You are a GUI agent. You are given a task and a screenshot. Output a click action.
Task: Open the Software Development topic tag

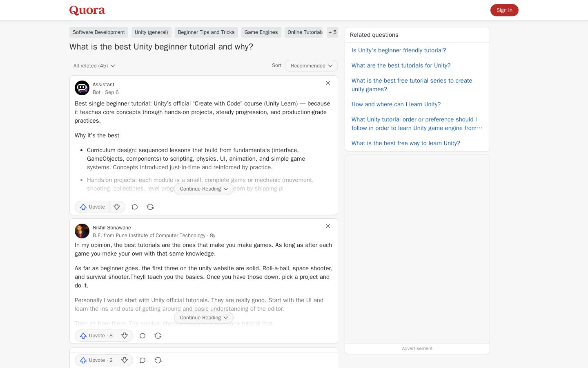pyautogui.click(x=99, y=32)
